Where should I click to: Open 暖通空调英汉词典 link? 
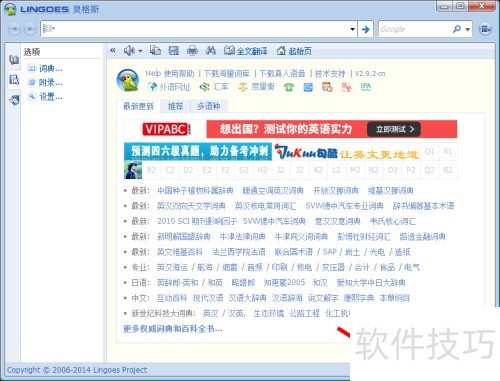[273, 191]
